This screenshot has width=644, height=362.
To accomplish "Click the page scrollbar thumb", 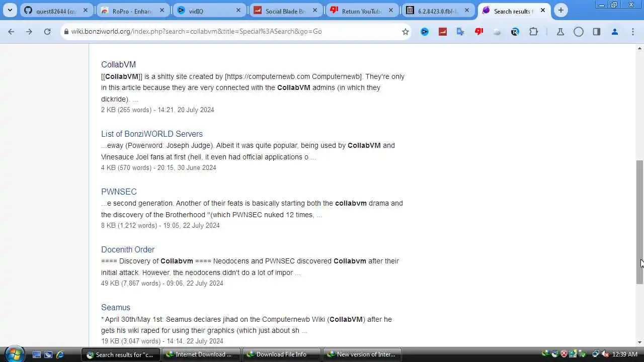I will click(x=639, y=222).
